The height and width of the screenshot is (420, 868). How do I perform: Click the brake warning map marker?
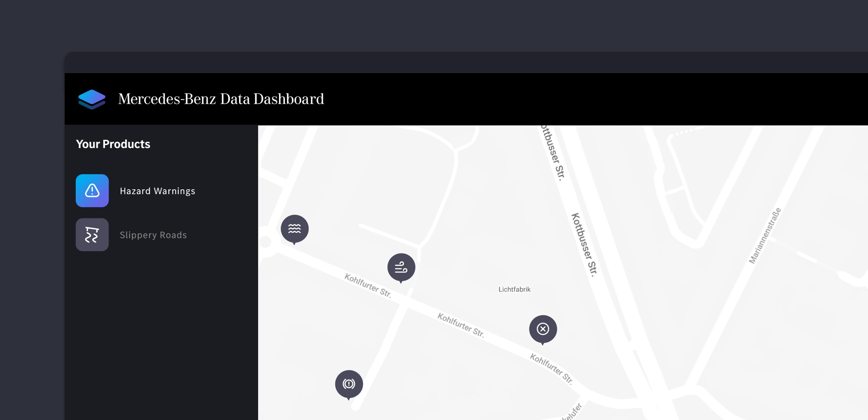point(349,385)
